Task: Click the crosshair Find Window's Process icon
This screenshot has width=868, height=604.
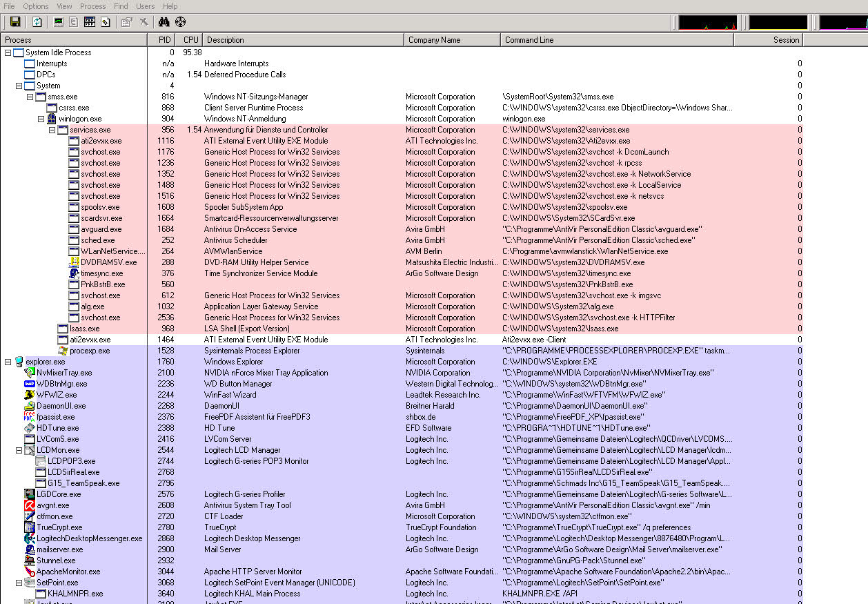Action: (x=180, y=22)
